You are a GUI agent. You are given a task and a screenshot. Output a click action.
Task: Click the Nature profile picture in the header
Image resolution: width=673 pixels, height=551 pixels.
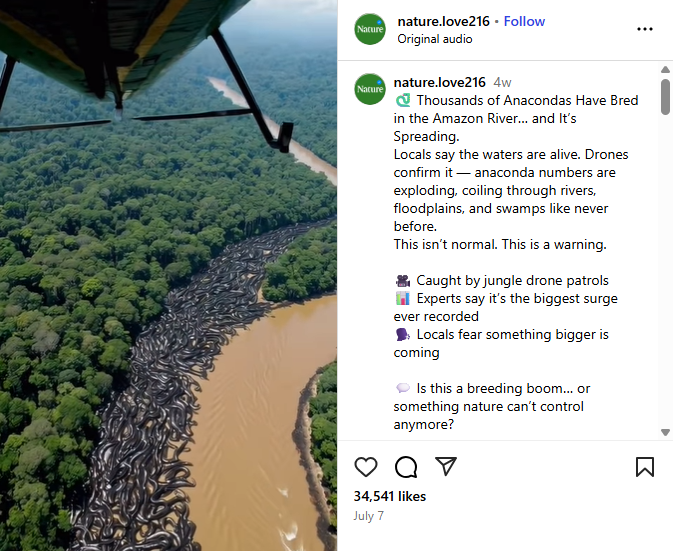click(370, 29)
